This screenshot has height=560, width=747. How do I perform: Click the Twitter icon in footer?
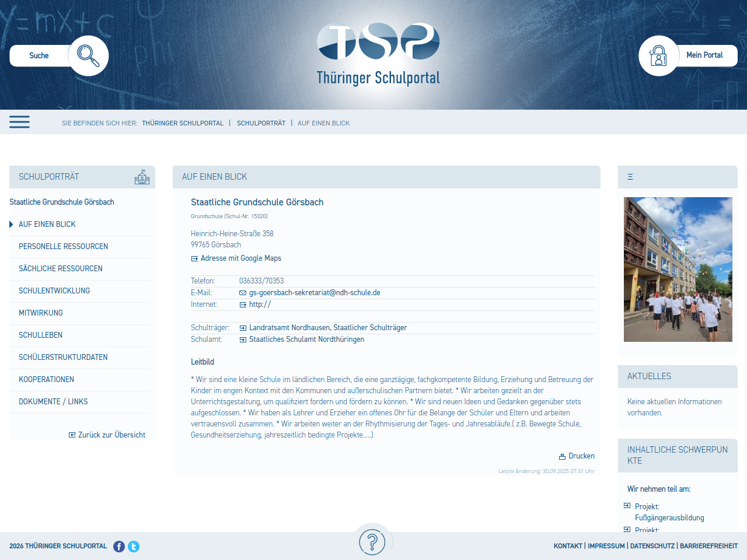[x=134, y=547]
